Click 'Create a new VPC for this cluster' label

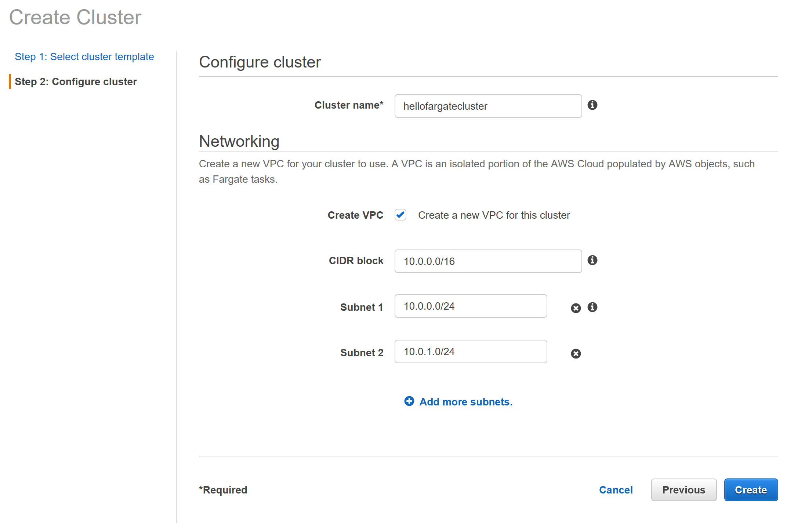[494, 215]
